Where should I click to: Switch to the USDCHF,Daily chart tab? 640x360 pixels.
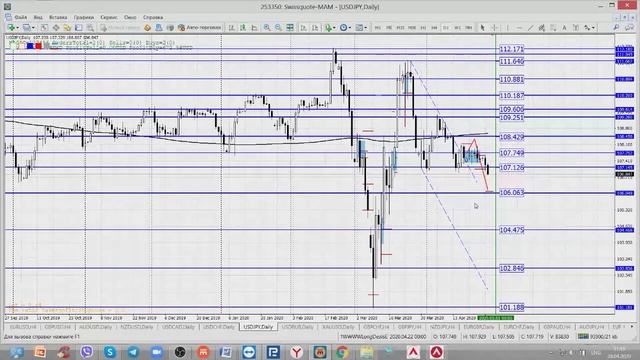(219, 327)
